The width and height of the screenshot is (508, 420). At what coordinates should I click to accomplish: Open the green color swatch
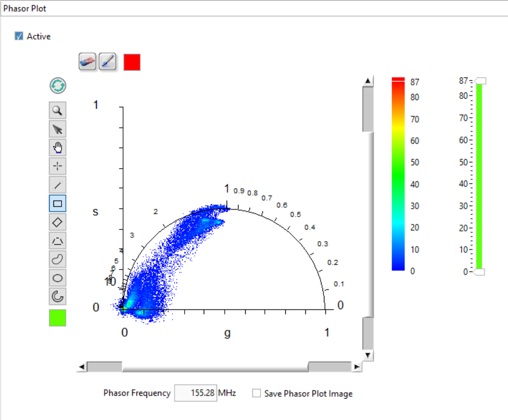coord(58,318)
